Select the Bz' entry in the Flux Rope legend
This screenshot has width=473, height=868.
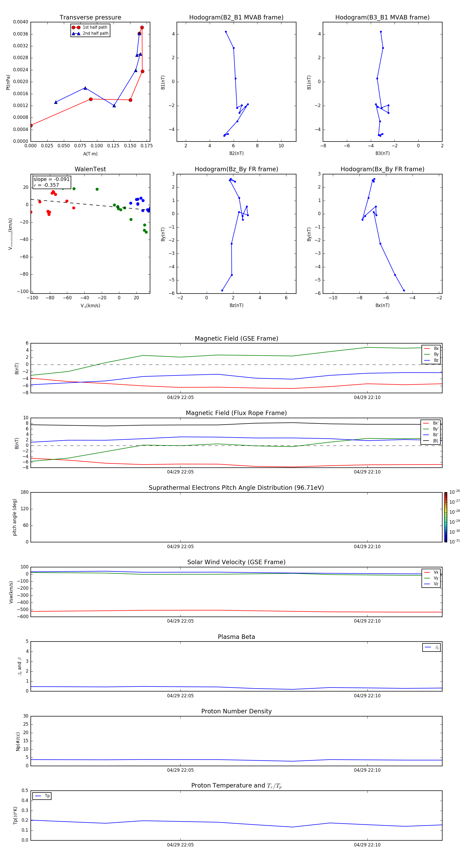coord(431,435)
